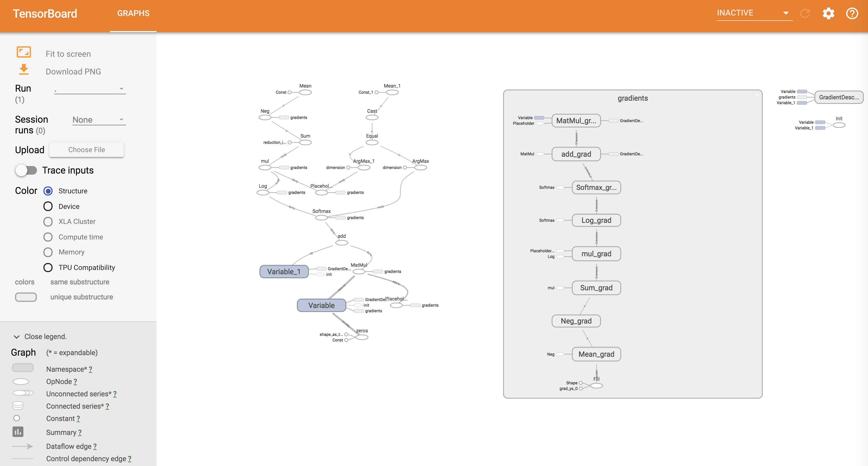Viewport: 868px width, 466px height.
Task: Toggle the unique substructure color switch
Action: [26, 297]
